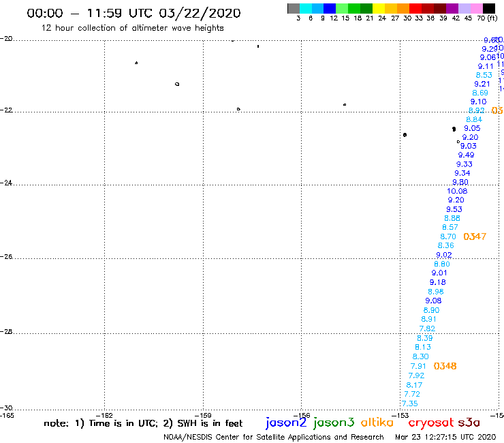Click the '-162' longitude axis label

click(105, 415)
